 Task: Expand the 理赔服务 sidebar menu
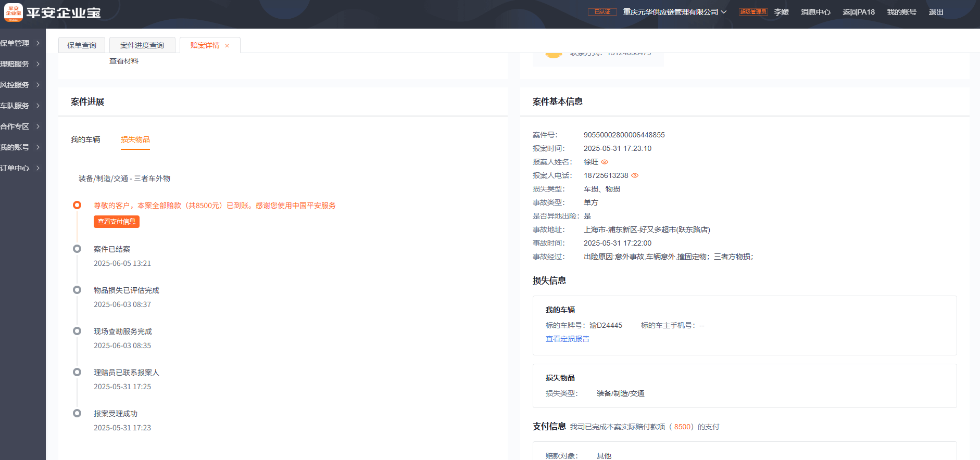click(x=21, y=64)
